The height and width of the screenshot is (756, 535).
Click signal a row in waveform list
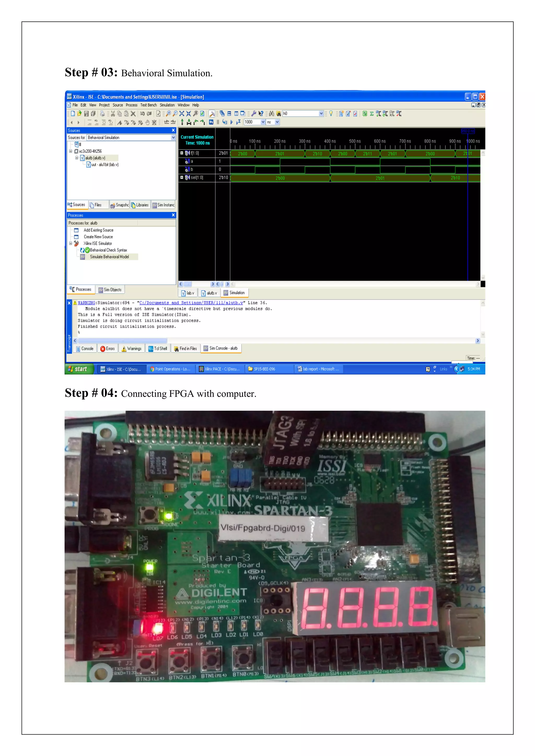(x=197, y=161)
